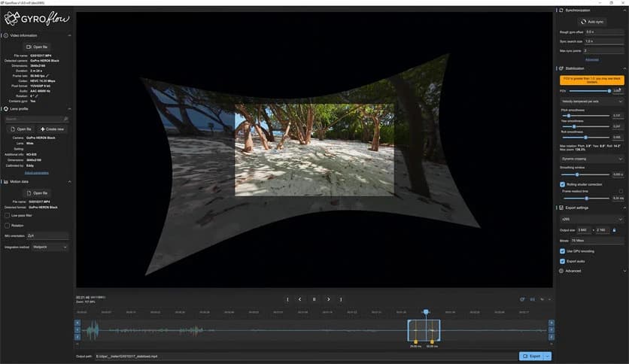Collapse the Export settings section
Screen dimensions: 629x364
coord(624,208)
